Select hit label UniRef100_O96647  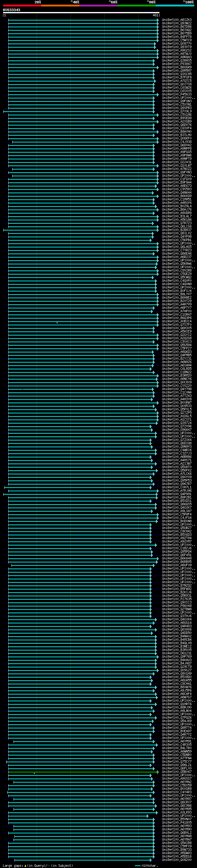coord(177,430)
